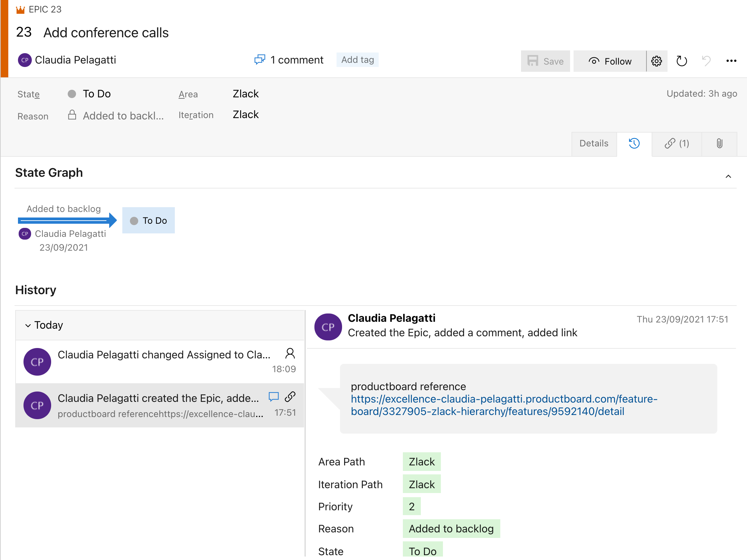The width and height of the screenshot is (747, 560).
Task: Click the person icon on the assignment history entry
Action: coord(290,354)
